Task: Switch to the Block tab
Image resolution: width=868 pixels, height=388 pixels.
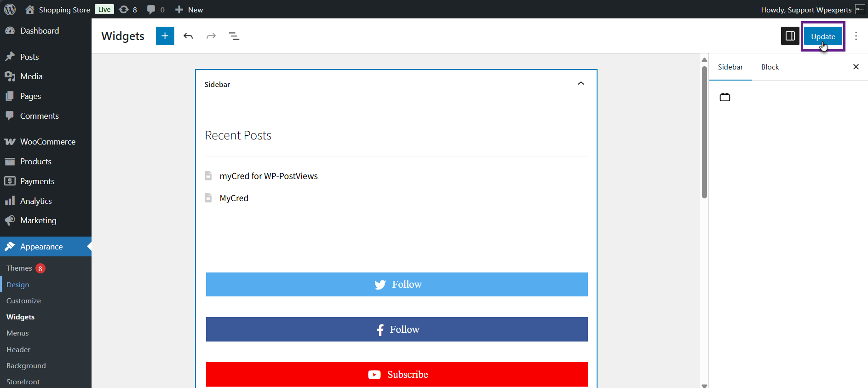Action: pyautogui.click(x=770, y=67)
